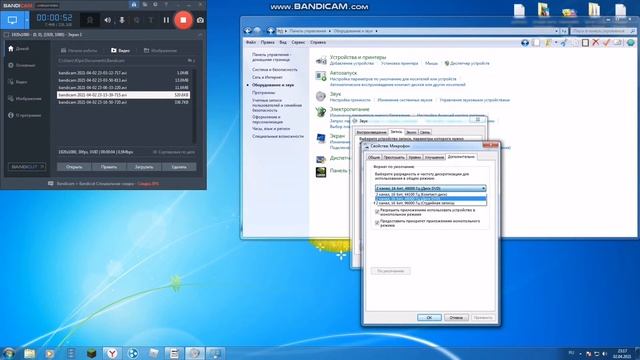Click the Delete button in Bandicam file list
Screen dimensions: 640x360
[x=179, y=167]
